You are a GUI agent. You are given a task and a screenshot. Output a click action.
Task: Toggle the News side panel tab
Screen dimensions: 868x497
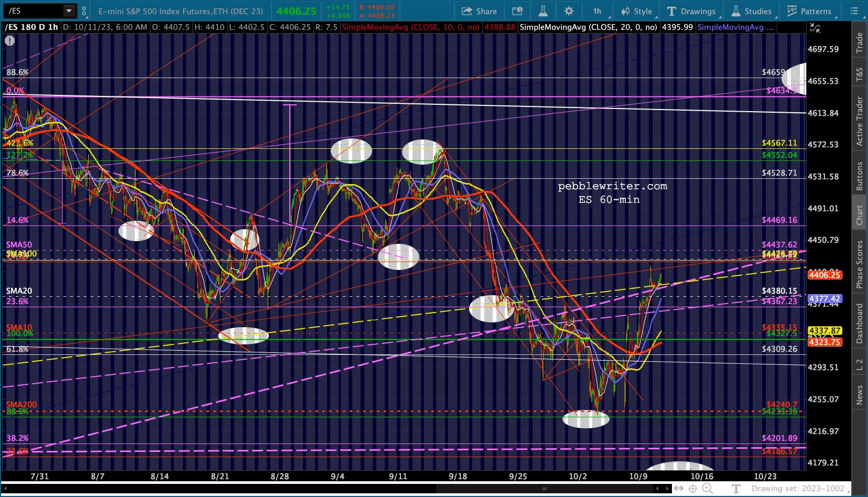click(860, 395)
